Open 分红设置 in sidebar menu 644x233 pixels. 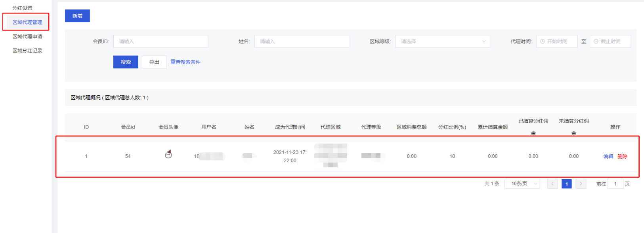(x=23, y=8)
